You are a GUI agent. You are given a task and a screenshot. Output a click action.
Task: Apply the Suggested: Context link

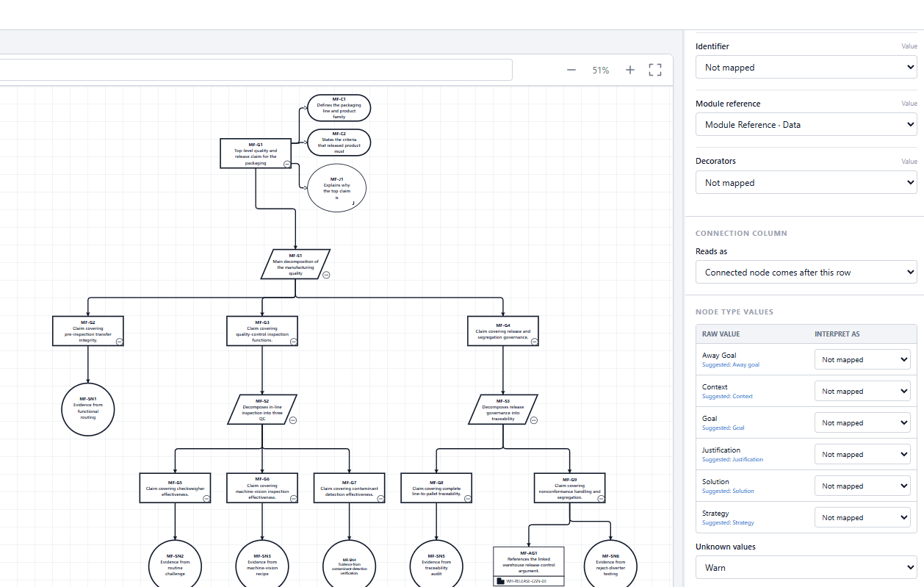pos(727,397)
